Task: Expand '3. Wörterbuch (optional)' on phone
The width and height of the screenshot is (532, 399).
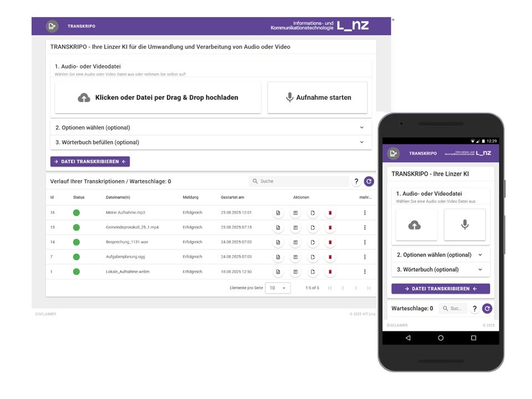Action: click(441, 269)
